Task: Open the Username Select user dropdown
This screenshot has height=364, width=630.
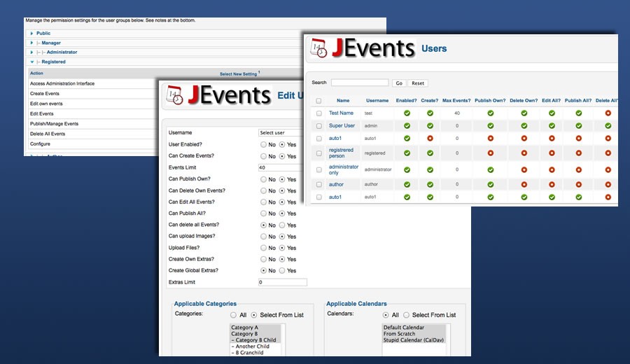Action: [280, 133]
